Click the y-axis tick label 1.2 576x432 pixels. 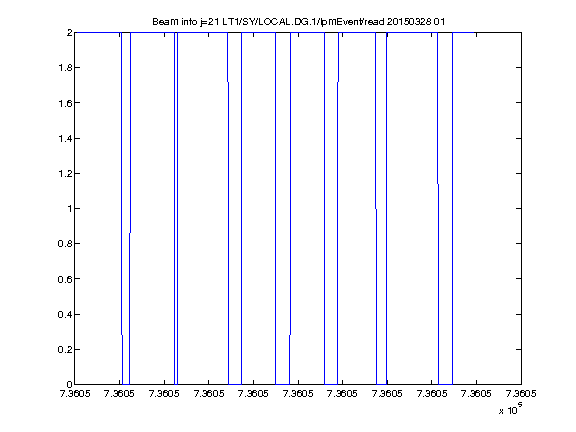(65, 173)
